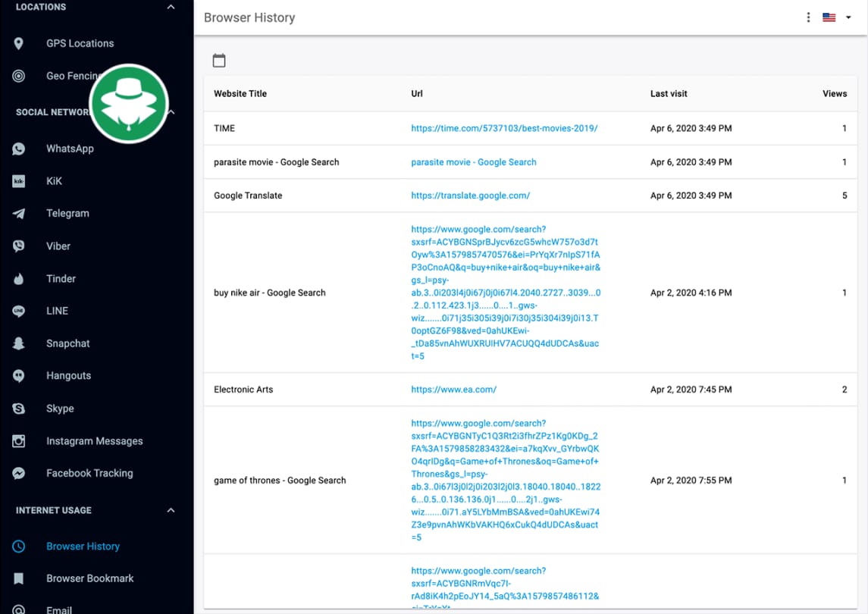Select the Email section in sidebar
The width and height of the screenshot is (868, 614).
59,609
